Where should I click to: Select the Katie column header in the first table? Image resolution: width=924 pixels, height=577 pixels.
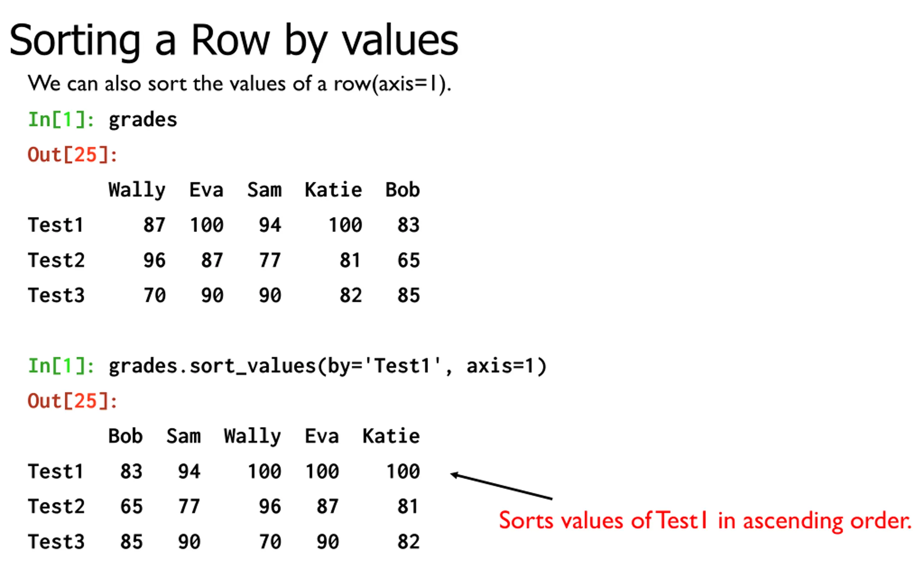tap(334, 190)
